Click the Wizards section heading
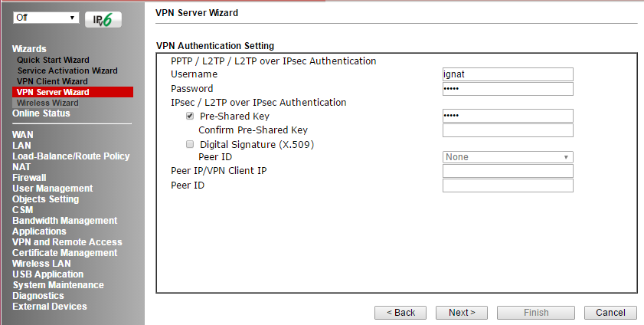The image size is (644, 325). [x=29, y=49]
